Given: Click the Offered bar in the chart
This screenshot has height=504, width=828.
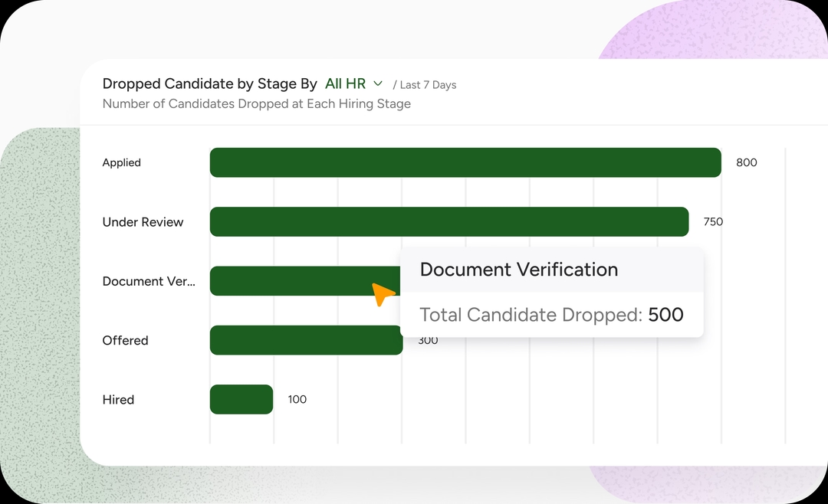Looking at the screenshot, I should [306, 340].
